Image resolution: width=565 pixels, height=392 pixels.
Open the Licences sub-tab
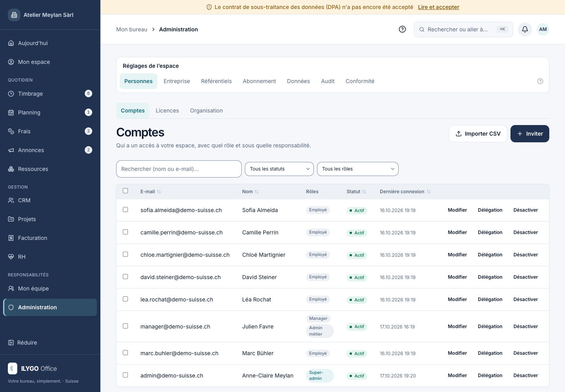pos(167,111)
